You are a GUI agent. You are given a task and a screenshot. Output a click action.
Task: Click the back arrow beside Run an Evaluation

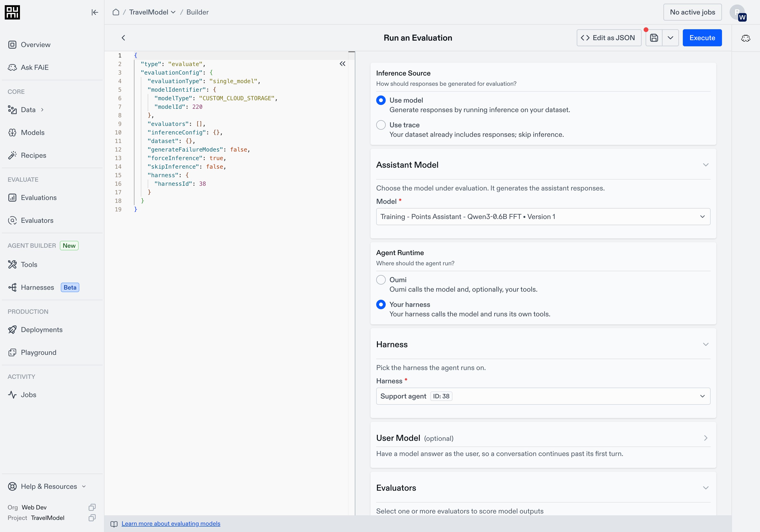[x=123, y=38]
